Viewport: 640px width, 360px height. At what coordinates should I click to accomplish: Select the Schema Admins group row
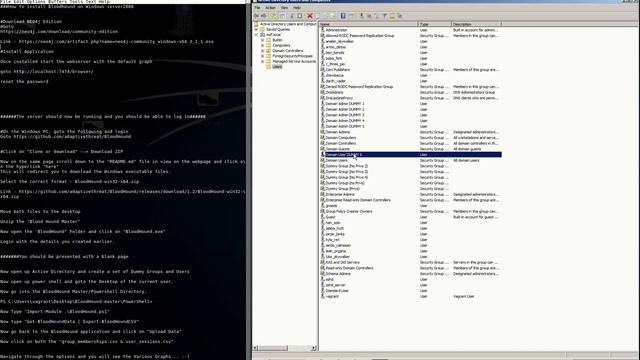tap(410, 274)
